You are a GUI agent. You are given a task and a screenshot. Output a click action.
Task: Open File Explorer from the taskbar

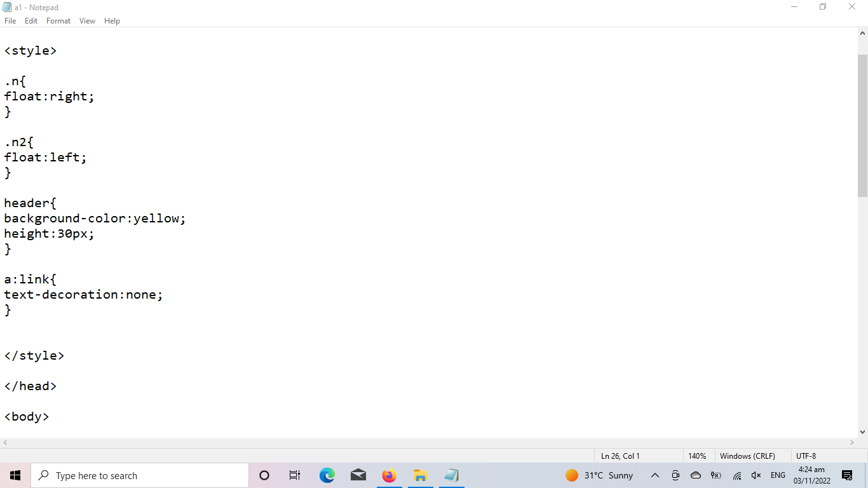(420, 475)
